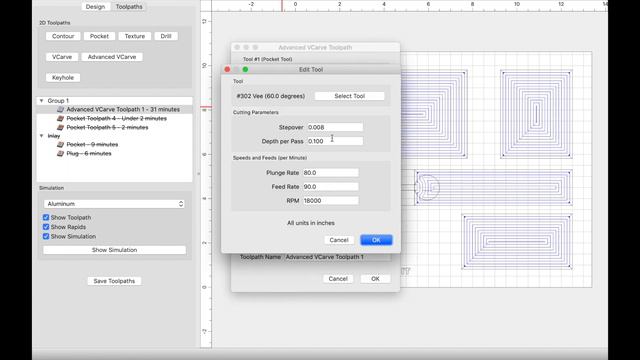Toggle the Show Simulation checkbox
The width and height of the screenshot is (640, 360).
[x=46, y=236]
